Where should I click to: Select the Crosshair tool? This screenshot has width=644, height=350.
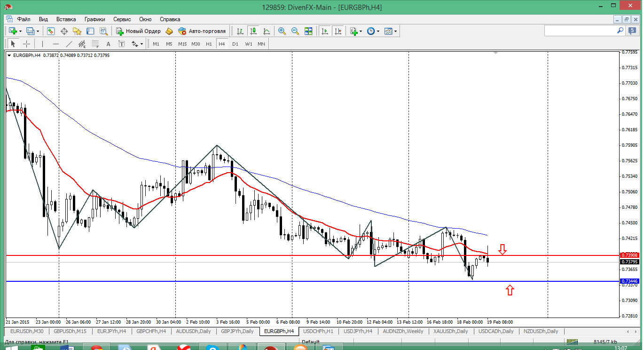27,44
